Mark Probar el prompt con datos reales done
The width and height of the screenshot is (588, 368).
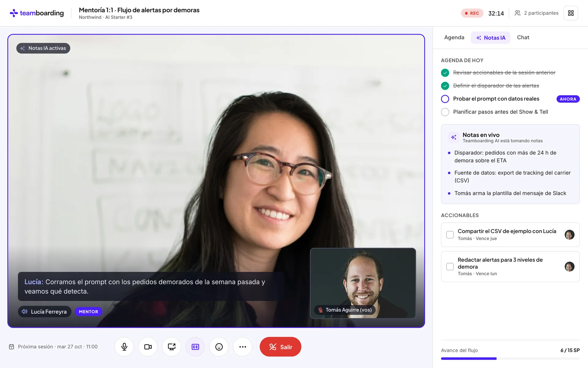(445, 99)
